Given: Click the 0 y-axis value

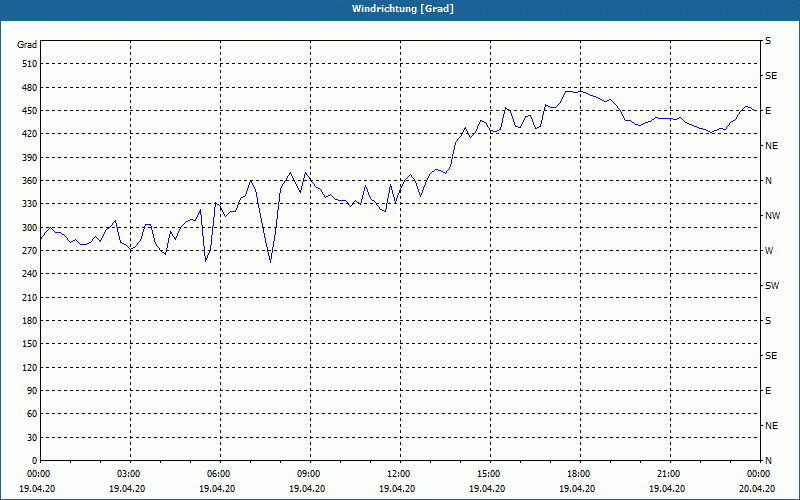Looking at the screenshot, I should 34,461.
